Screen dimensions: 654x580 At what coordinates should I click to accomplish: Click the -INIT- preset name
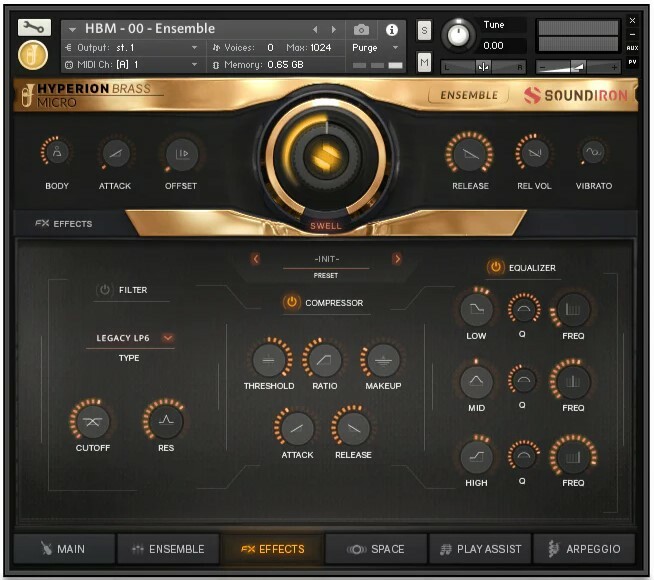point(327,259)
